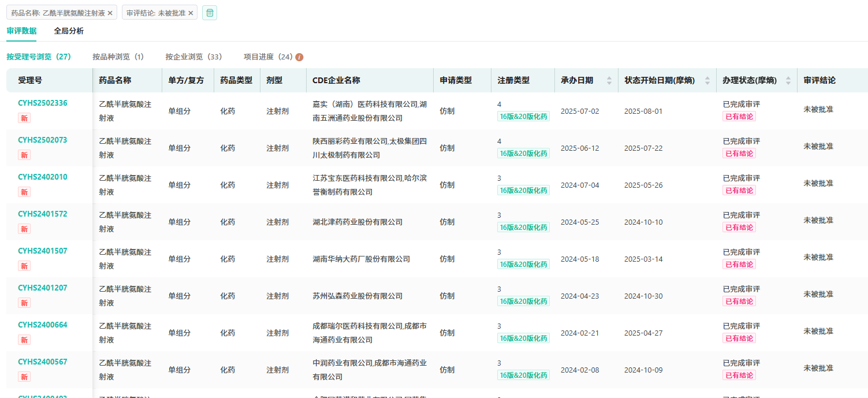Image resolution: width=868 pixels, height=398 pixels.
Task: Remove the 药品名称 filter tag
Action: tap(110, 13)
